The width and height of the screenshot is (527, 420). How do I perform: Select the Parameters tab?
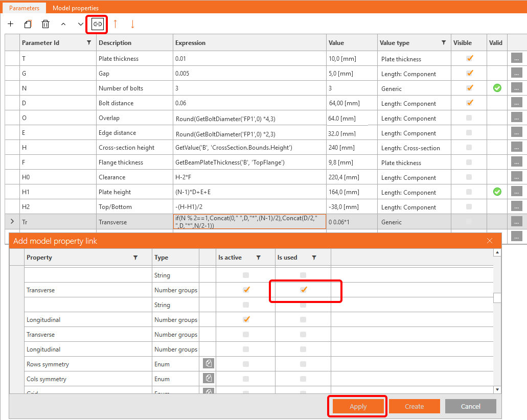tap(24, 8)
